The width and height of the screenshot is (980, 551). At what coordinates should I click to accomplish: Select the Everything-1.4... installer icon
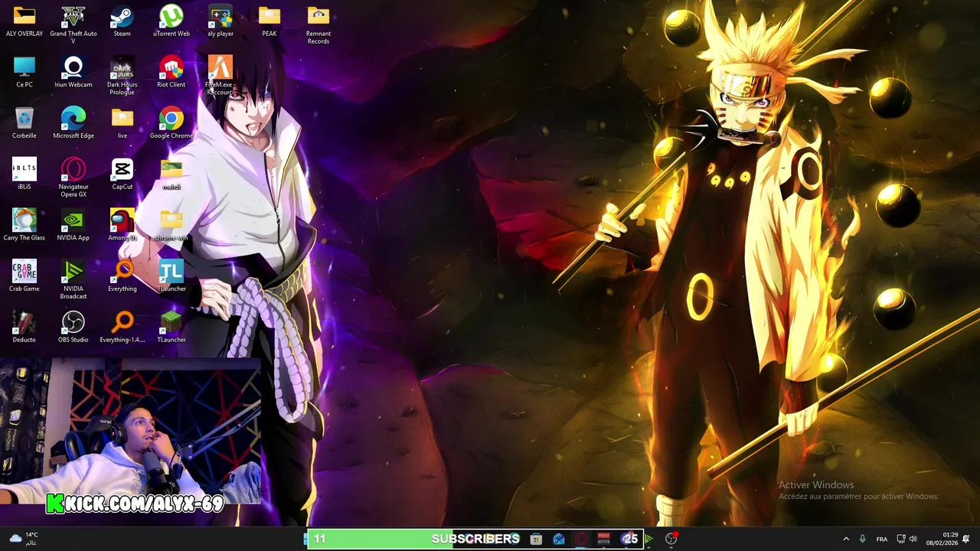tap(122, 327)
